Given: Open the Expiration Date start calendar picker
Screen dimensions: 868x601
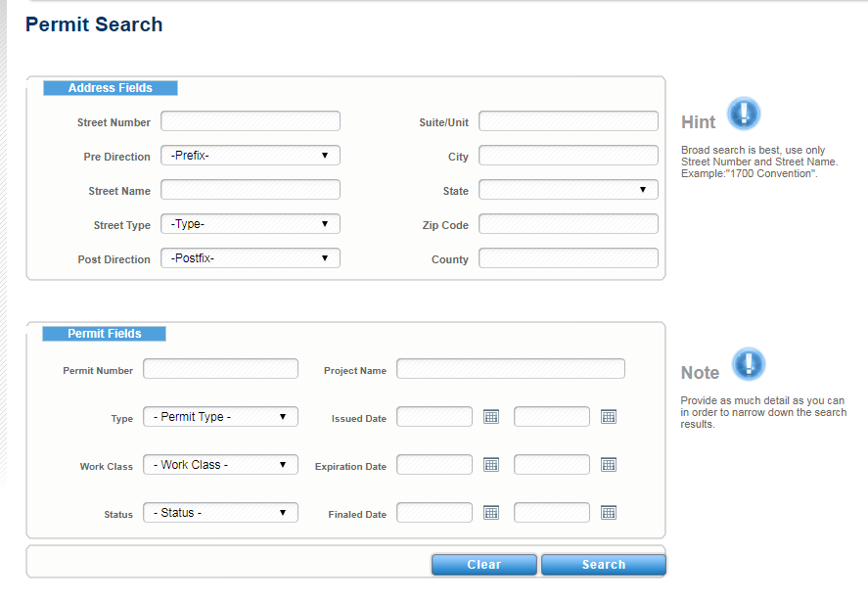Looking at the screenshot, I should [491, 465].
